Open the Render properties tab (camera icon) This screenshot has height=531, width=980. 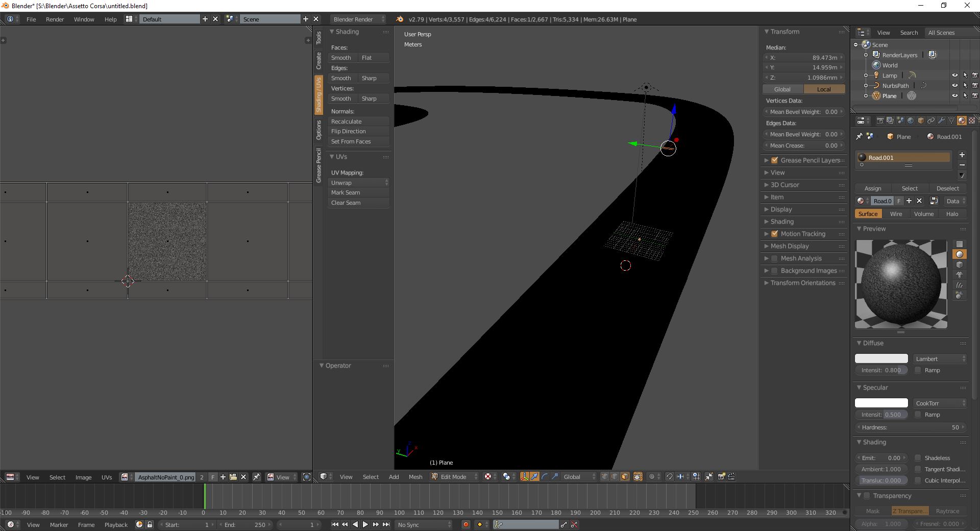pos(880,121)
